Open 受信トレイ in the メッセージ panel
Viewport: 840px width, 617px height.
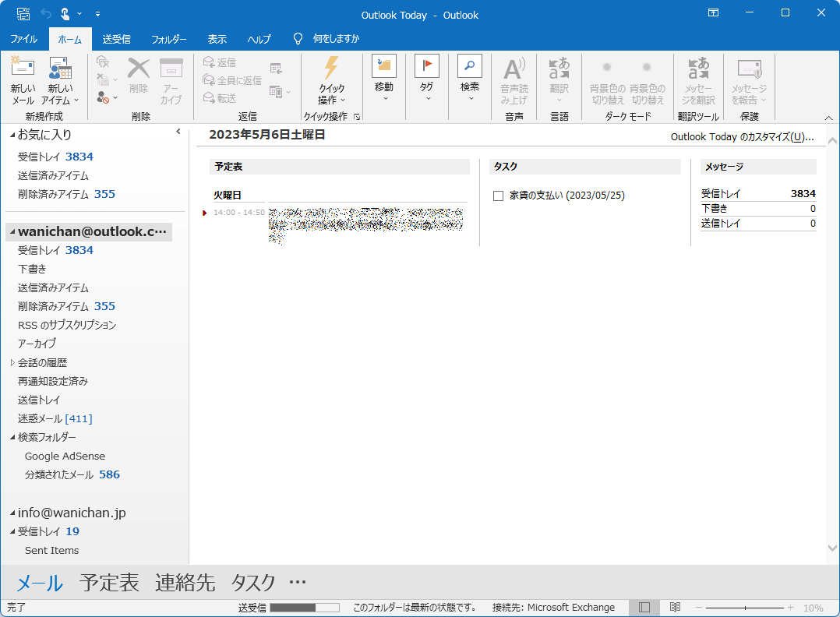[x=720, y=194]
